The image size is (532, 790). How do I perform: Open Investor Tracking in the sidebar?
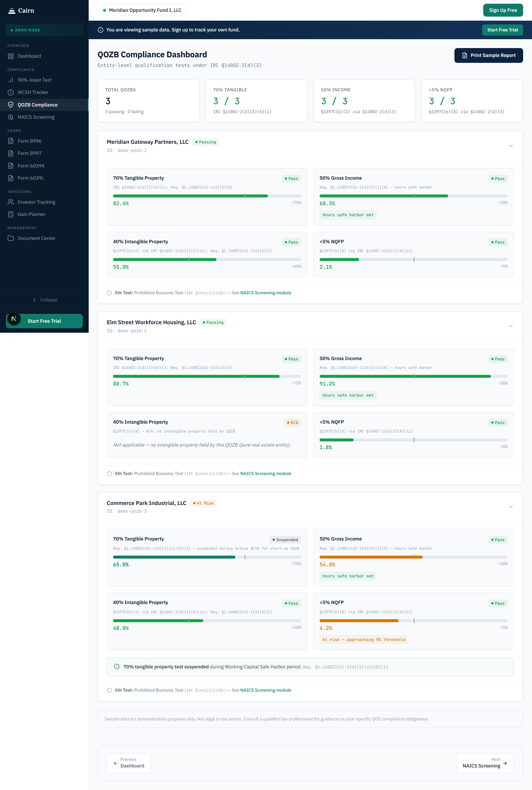44,202
